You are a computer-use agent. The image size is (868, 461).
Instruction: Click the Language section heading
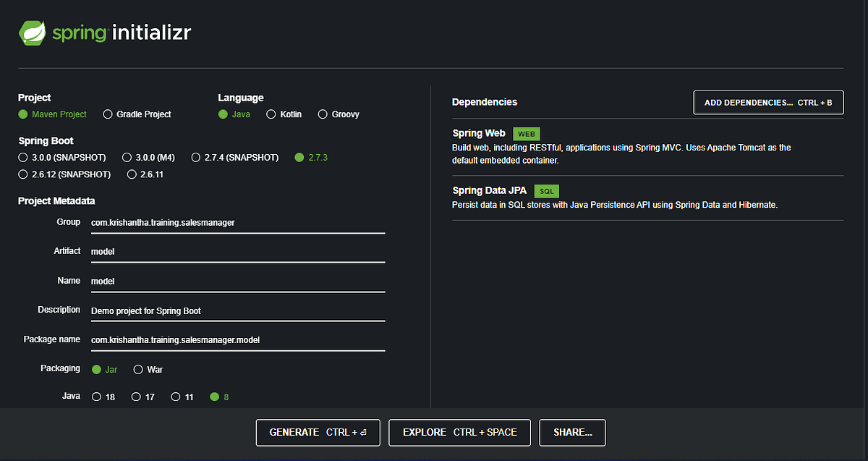[241, 98]
